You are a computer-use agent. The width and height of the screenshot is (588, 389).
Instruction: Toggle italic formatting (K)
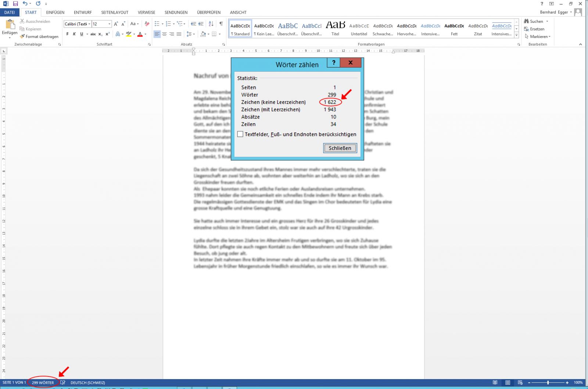pos(74,34)
